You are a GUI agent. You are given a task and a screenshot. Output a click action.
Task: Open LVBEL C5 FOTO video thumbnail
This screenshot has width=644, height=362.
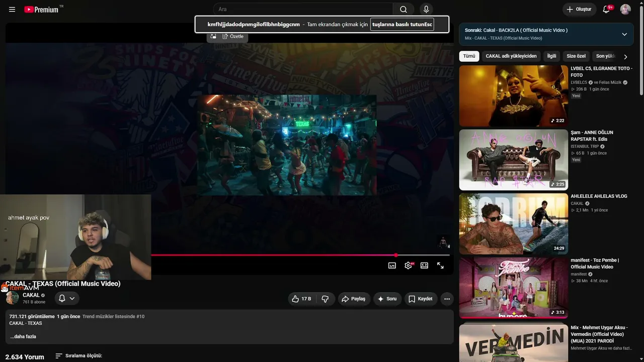(x=513, y=96)
